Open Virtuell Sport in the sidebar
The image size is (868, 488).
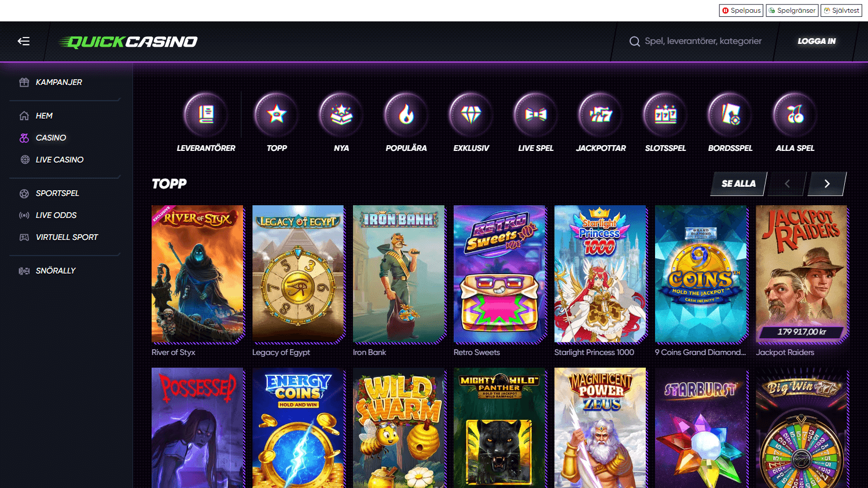(x=67, y=237)
